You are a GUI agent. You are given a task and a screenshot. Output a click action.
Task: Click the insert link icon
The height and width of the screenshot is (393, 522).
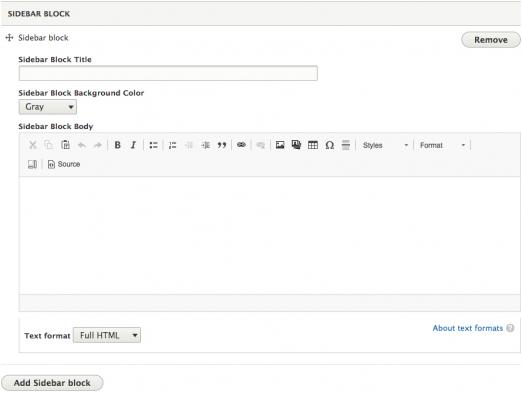241,145
